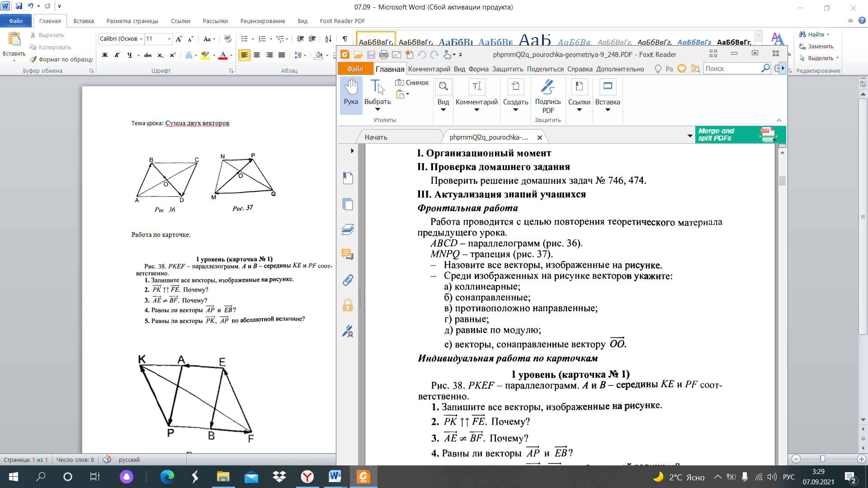Click the Undo arrow in Foxit toolbar
The height and width of the screenshot is (488, 868).
pyautogui.click(x=422, y=55)
